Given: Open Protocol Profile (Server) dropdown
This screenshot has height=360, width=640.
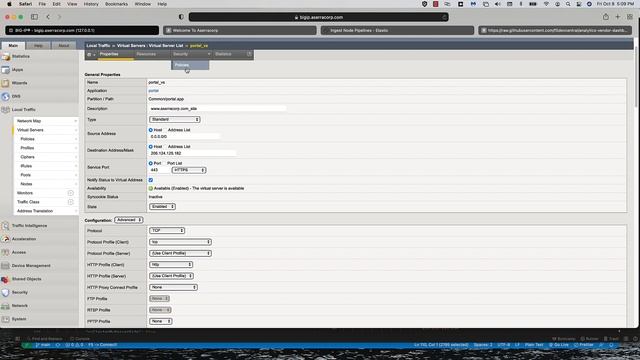Looking at the screenshot, I should 180,253.
